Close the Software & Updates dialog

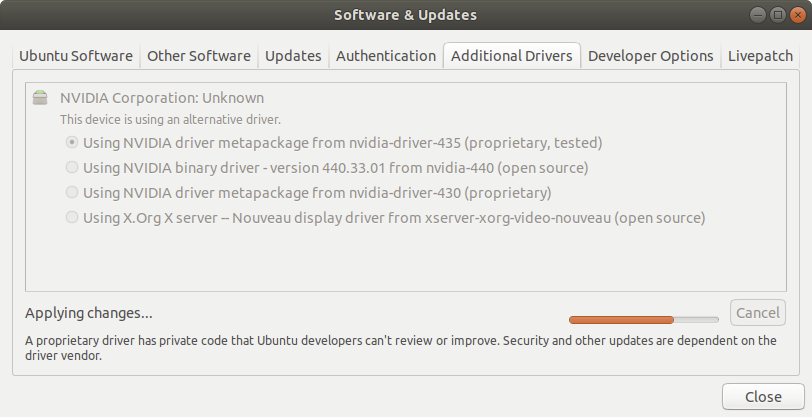763,397
